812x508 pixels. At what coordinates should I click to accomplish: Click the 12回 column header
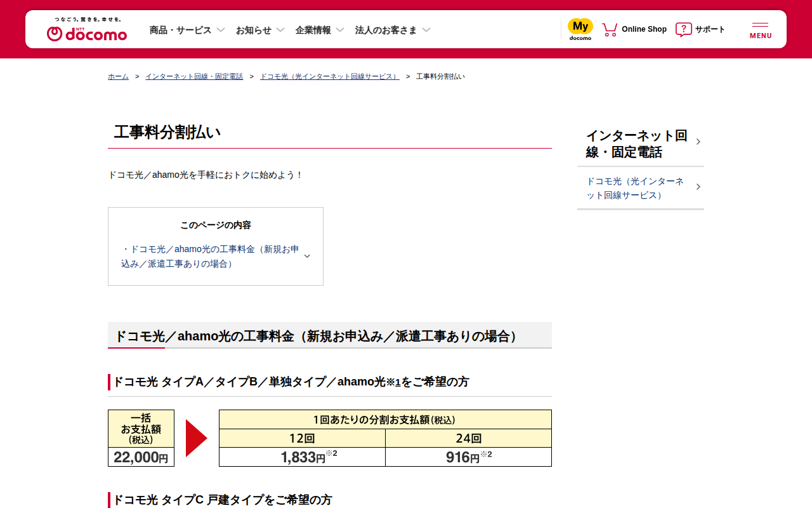302,438
